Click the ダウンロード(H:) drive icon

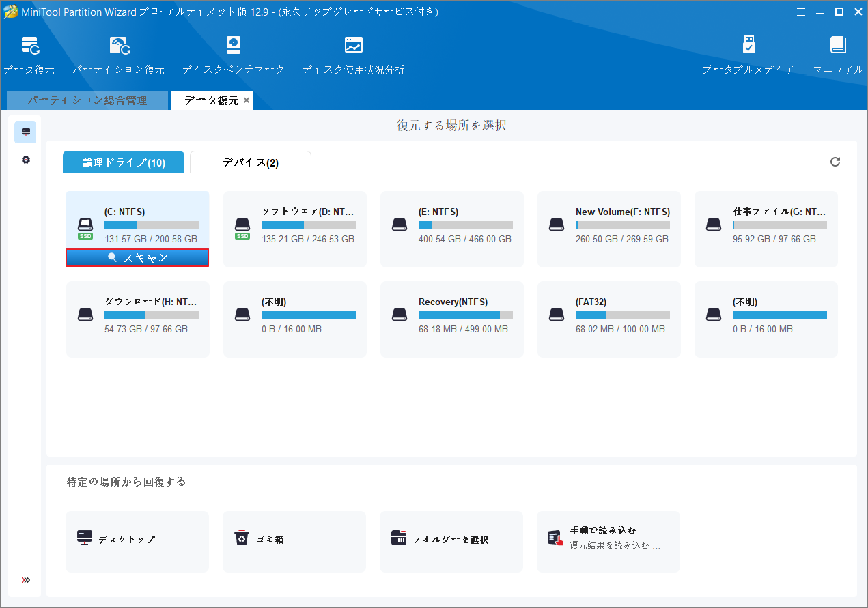[85, 315]
